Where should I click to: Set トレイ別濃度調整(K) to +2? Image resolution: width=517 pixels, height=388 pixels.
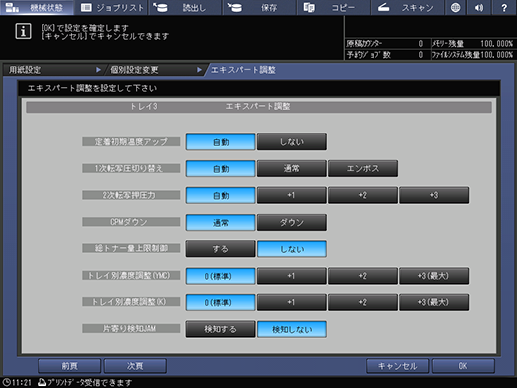point(363,302)
